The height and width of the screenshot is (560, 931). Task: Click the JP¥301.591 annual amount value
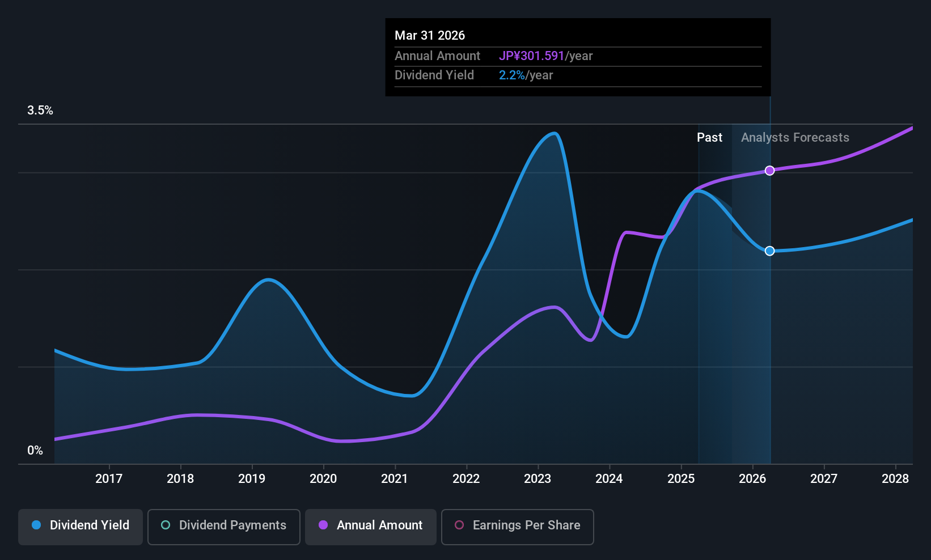(x=531, y=56)
